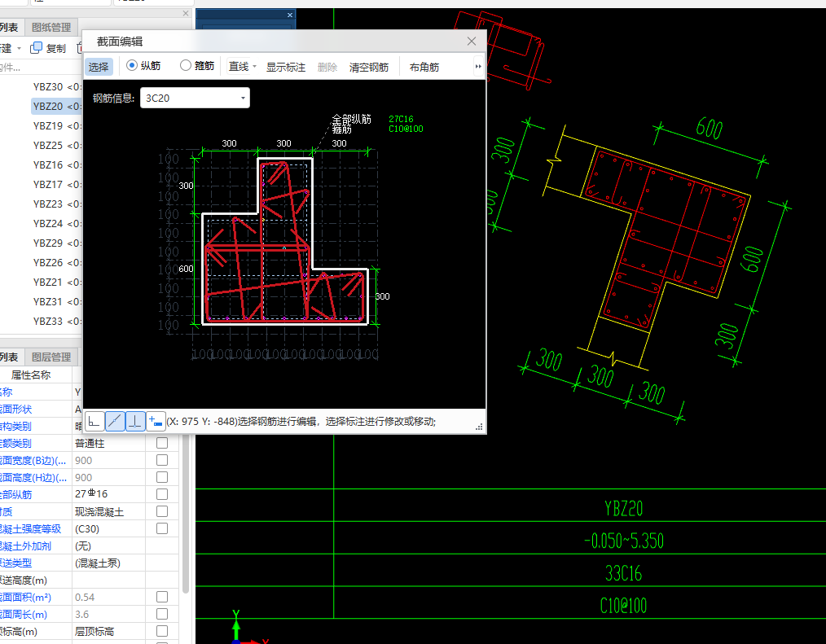This screenshot has width=826, height=644.
Task: Toggle the orthogonal mode icon in the status bar
Action: click(x=94, y=421)
